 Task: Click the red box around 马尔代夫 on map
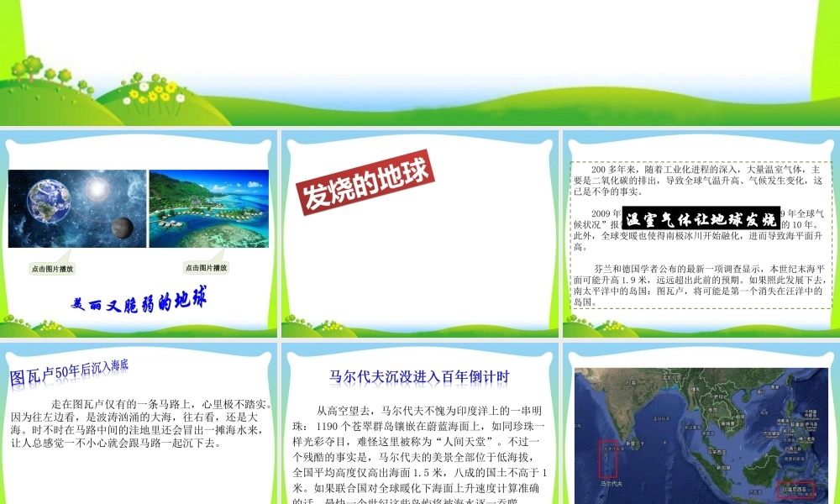pyautogui.click(x=607, y=459)
